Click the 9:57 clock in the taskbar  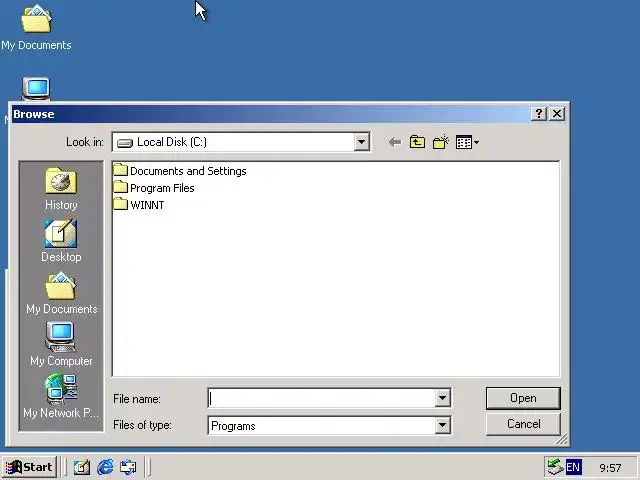pos(610,468)
